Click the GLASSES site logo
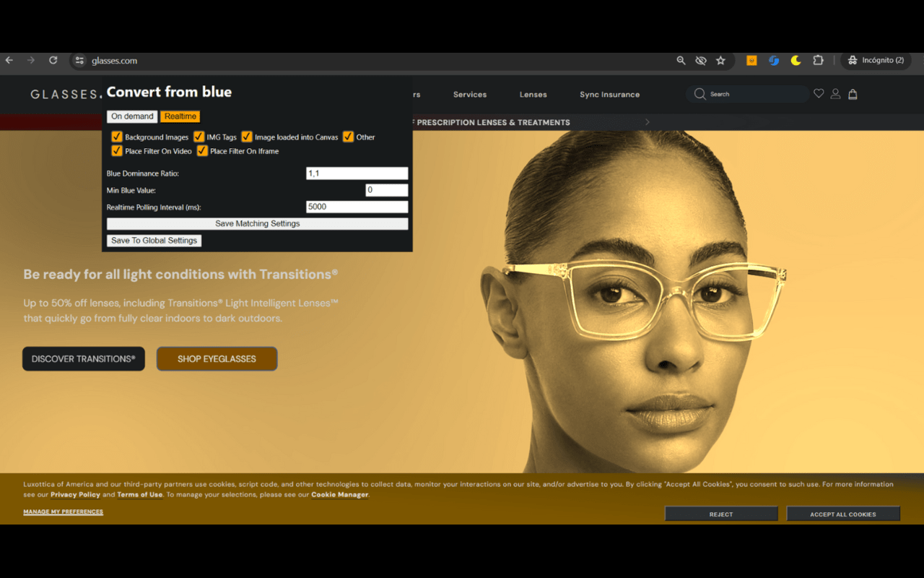 (65, 95)
